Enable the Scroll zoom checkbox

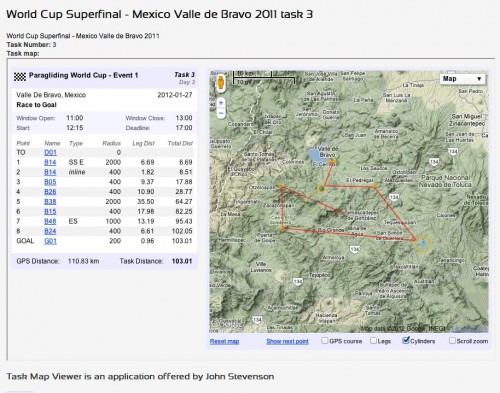452,340
